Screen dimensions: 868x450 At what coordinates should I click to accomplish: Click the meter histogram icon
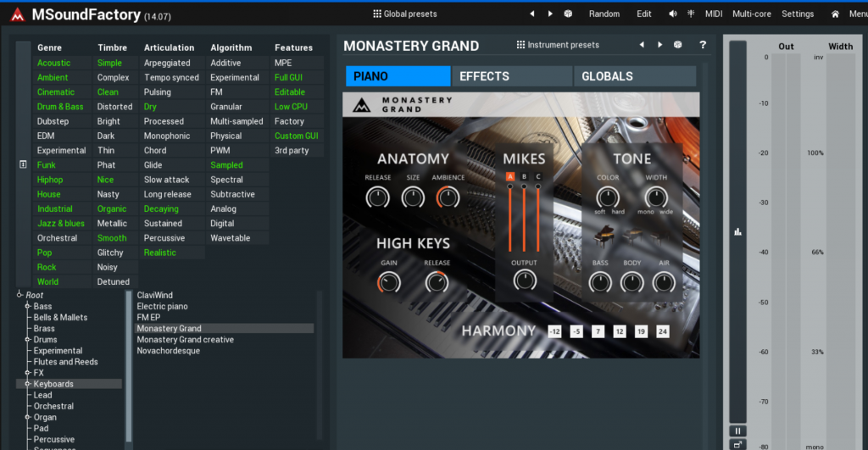(x=738, y=231)
